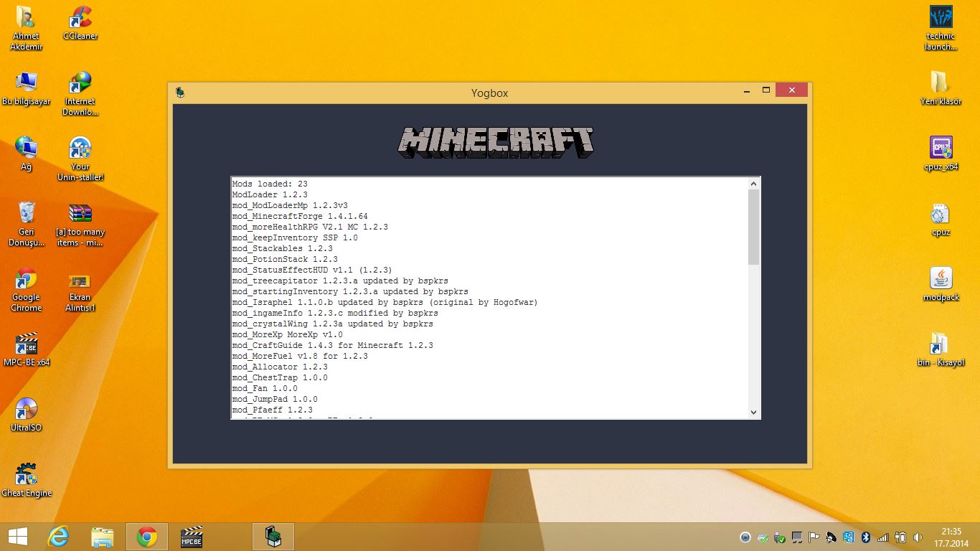The image size is (980, 551).
Task: Click the Minecraft logo in Yogbox
Action: pos(496,142)
